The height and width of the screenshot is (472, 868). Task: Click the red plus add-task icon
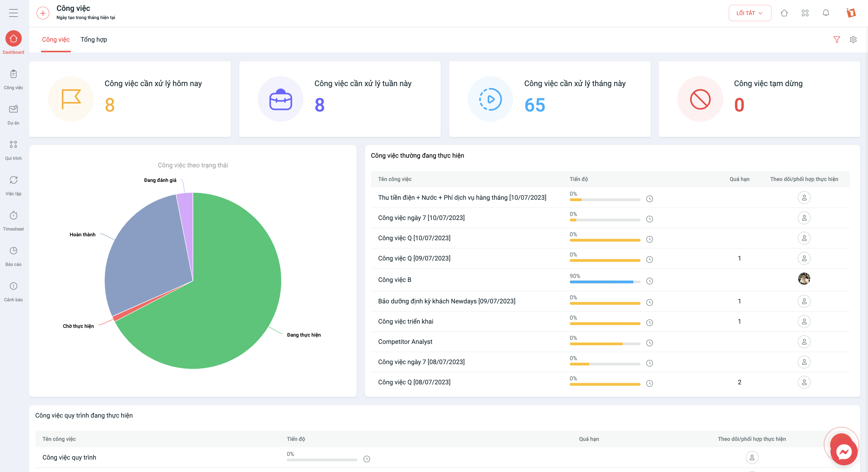pyautogui.click(x=43, y=13)
